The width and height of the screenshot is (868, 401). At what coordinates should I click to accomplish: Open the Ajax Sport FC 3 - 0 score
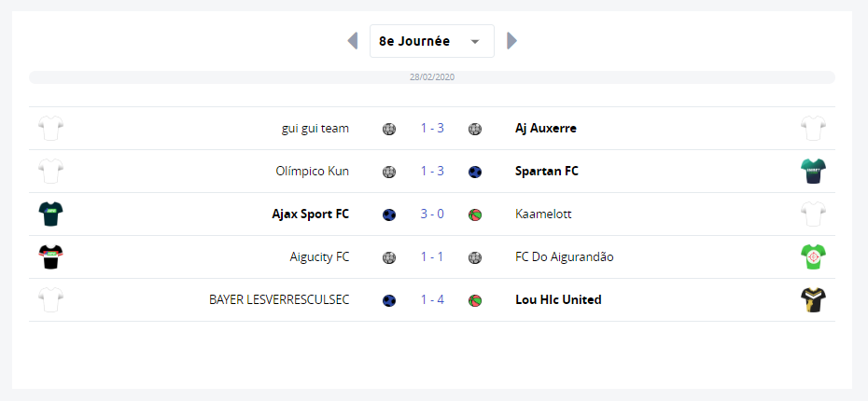[x=432, y=214]
